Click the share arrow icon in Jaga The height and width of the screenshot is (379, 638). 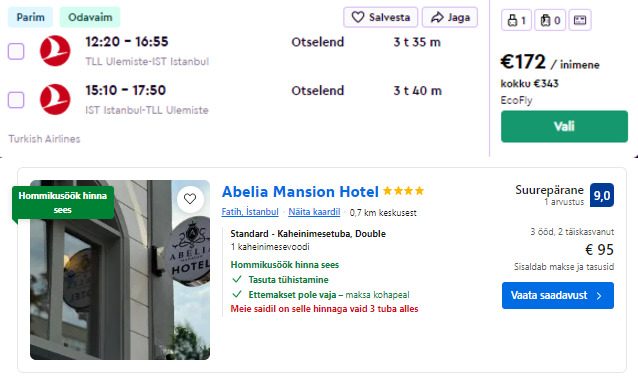tap(437, 17)
